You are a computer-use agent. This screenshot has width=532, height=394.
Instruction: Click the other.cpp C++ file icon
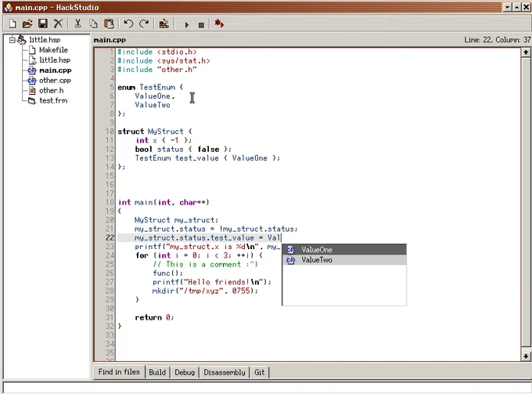coord(32,81)
